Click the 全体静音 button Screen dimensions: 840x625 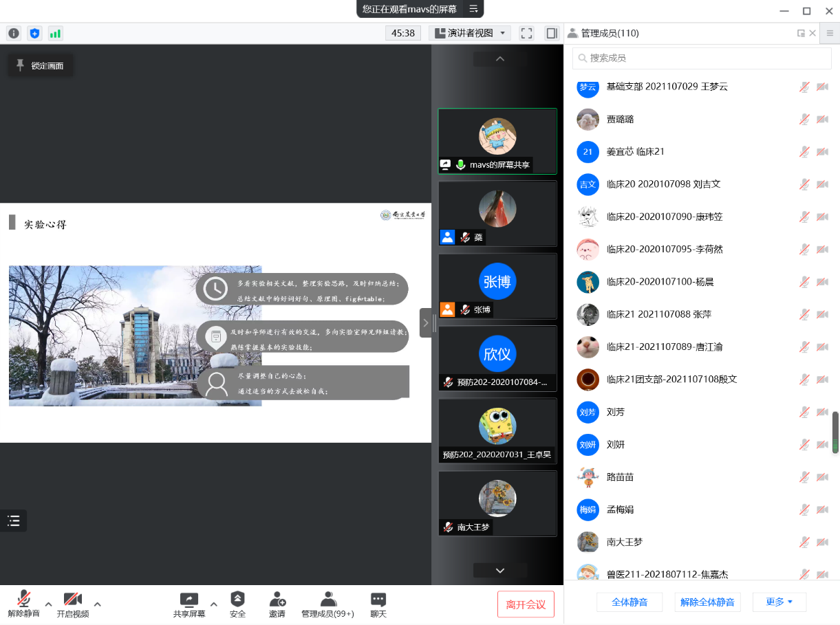(x=629, y=602)
